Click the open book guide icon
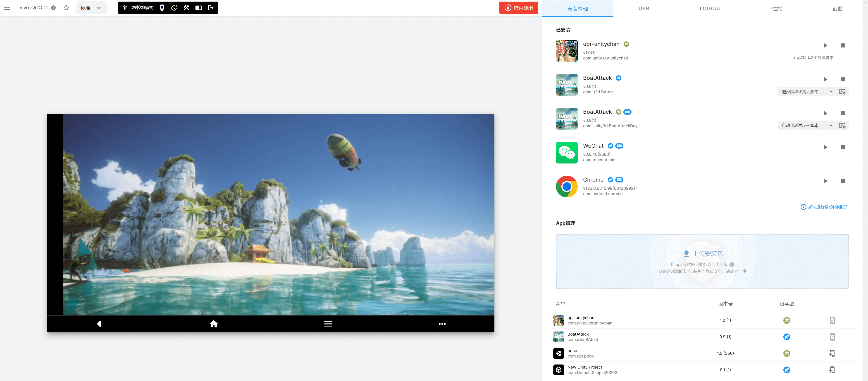868x381 pixels. 199,8
